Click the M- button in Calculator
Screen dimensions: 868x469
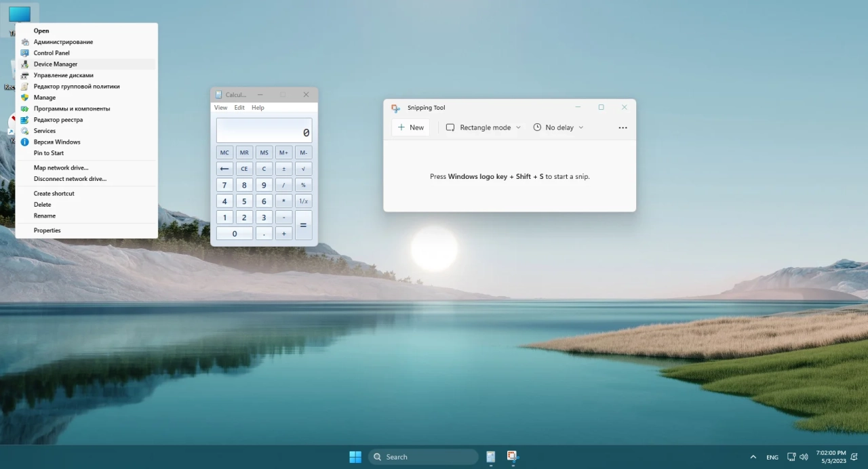(304, 152)
